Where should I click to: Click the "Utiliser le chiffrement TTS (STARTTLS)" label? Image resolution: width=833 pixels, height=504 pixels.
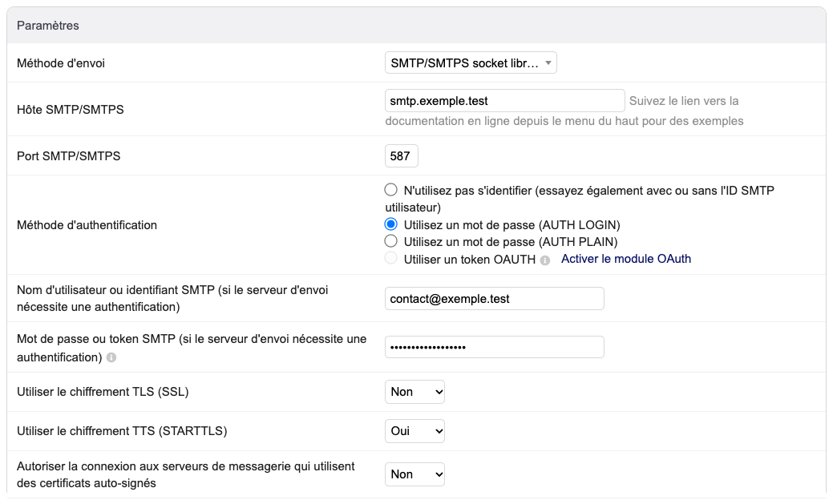click(x=122, y=431)
